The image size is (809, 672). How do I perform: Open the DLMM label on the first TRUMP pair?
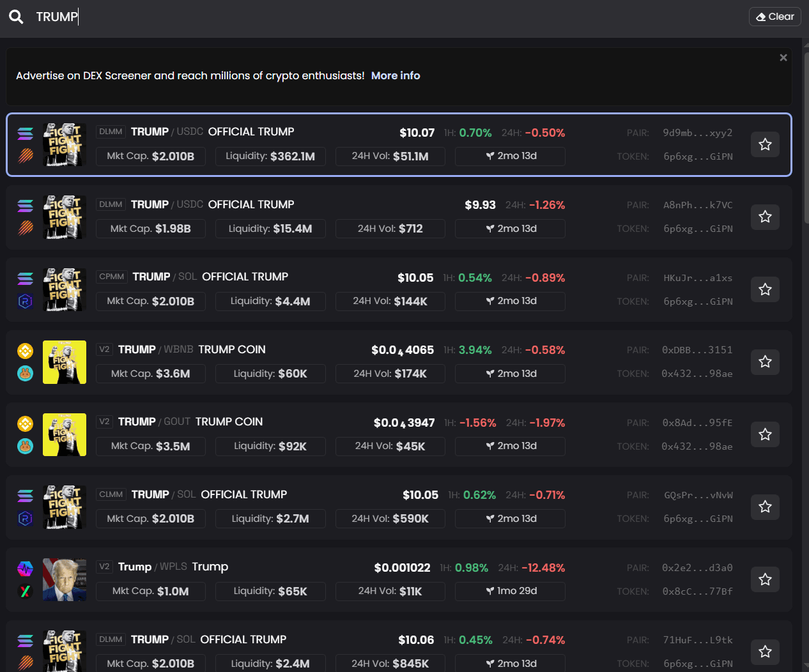tap(111, 132)
